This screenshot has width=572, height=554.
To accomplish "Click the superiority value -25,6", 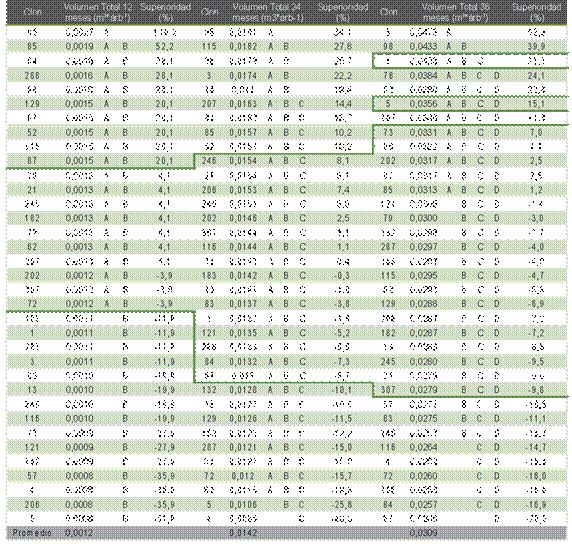I will click(342, 505).
